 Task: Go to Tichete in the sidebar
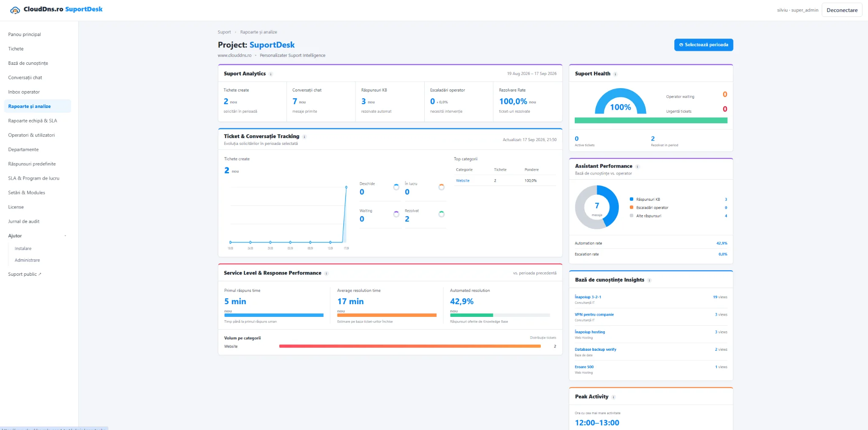[38, 49]
